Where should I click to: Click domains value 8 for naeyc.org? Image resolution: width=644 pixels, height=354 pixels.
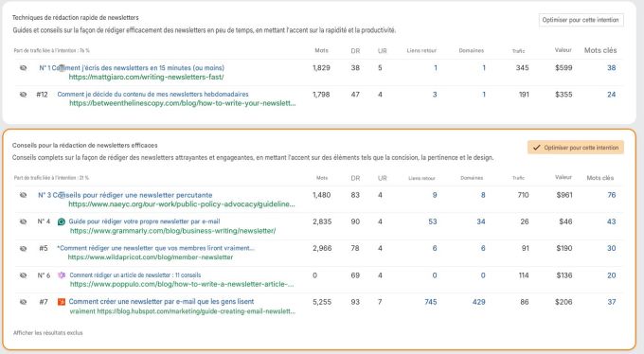click(483, 195)
